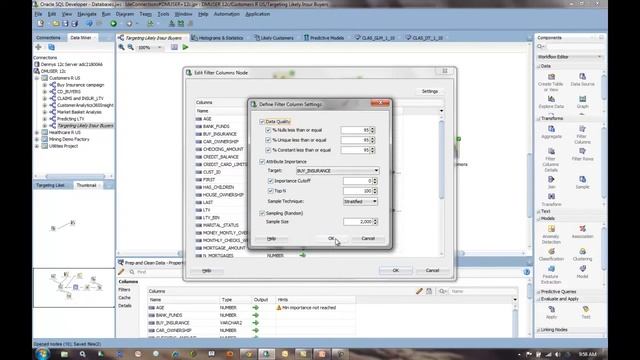Click Help in Define Filter Column Settings
Screen dimensions: 640x360
[x=271, y=239]
